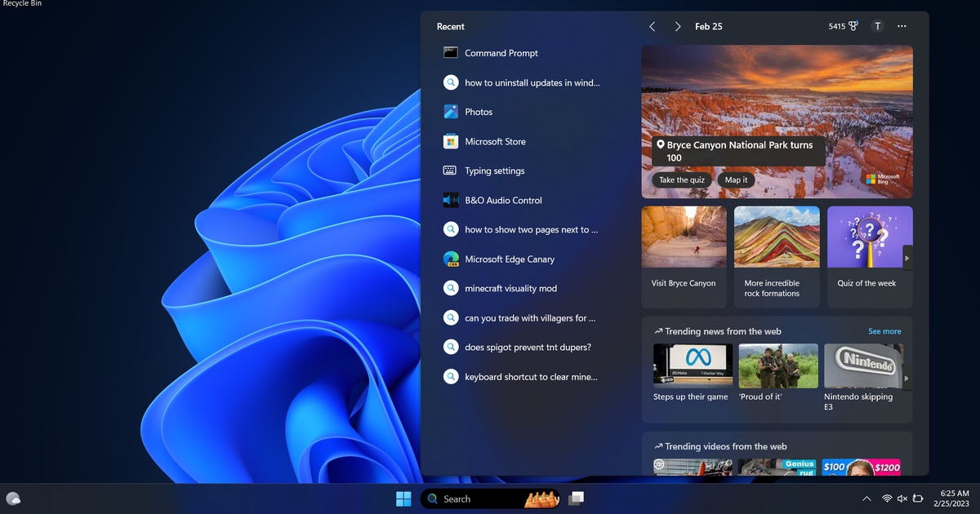Click the taskbar Search box

pos(491,498)
